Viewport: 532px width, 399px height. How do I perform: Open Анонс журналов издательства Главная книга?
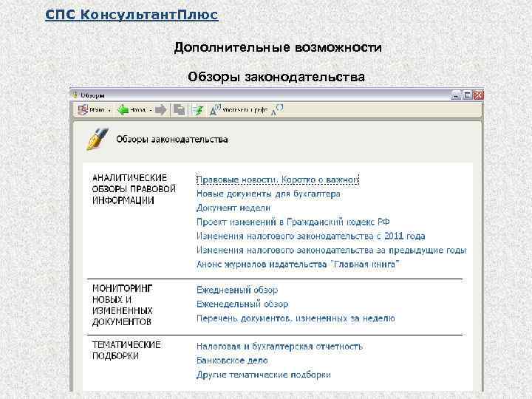tap(299, 264)
